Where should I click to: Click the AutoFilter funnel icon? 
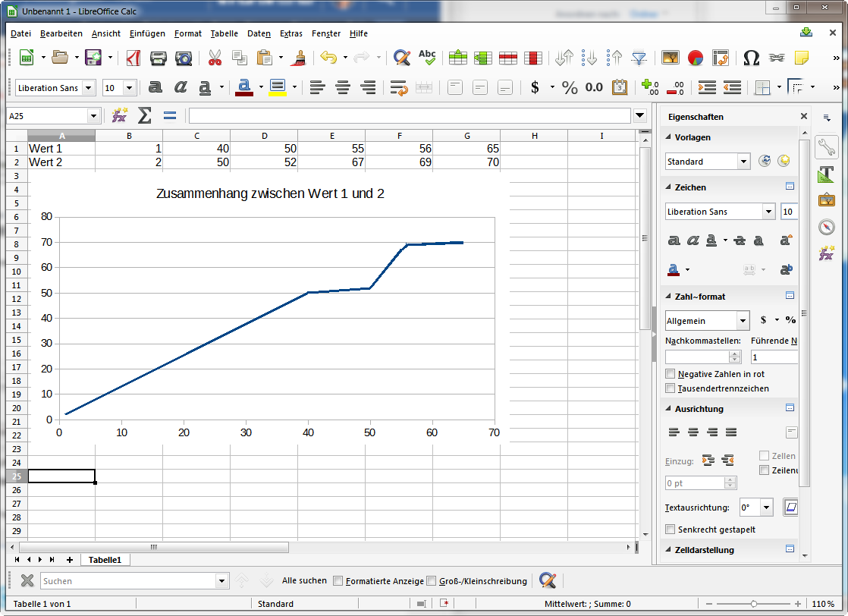point(639,58)
